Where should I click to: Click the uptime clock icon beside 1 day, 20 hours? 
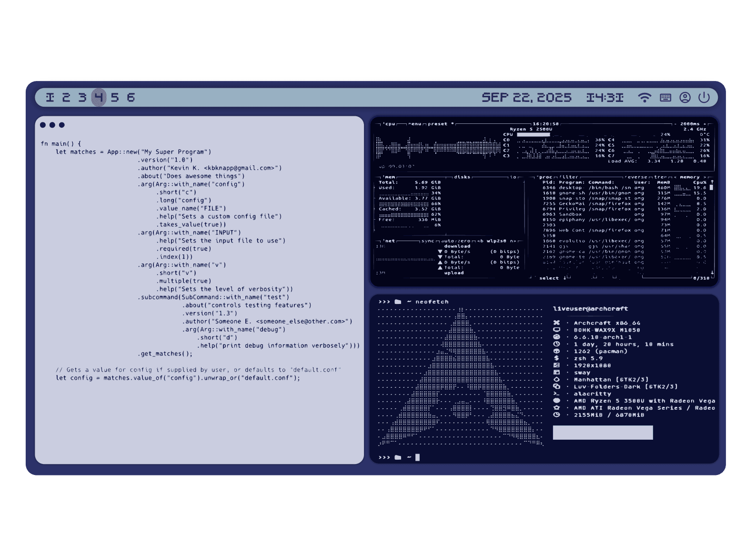click(x=556, y=344)
